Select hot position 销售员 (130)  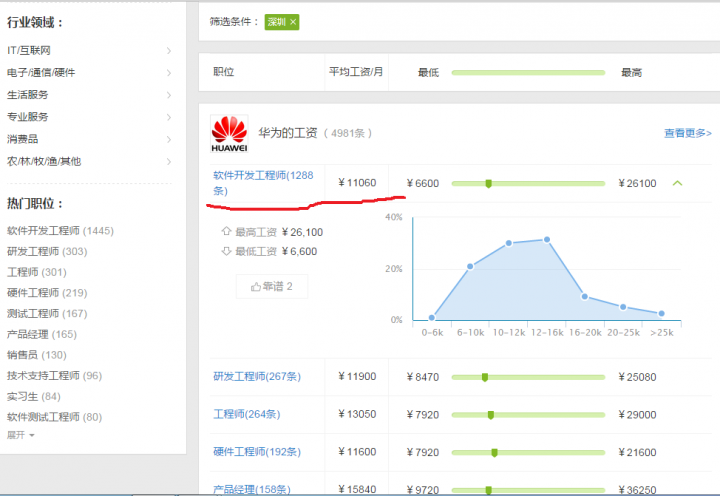pos(37,355)
